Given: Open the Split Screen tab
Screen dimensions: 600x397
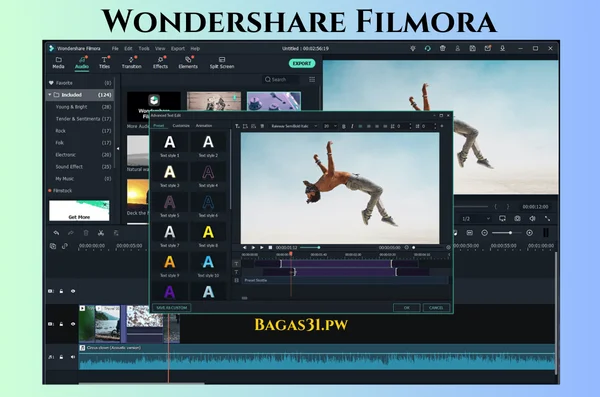Looking at the screenshot, I should (x=222, y=63).
